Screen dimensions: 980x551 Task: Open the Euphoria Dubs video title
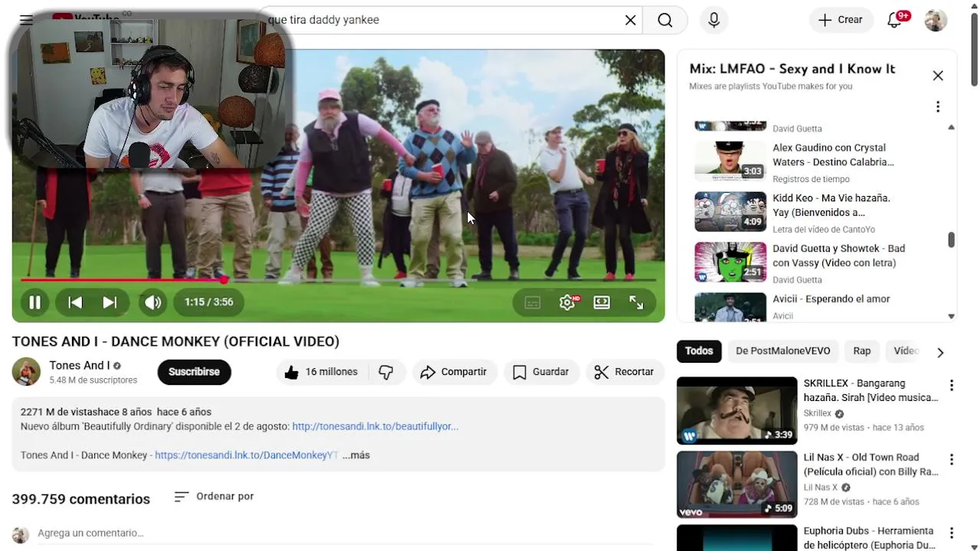pyautogui.click(x=870, y=538)
